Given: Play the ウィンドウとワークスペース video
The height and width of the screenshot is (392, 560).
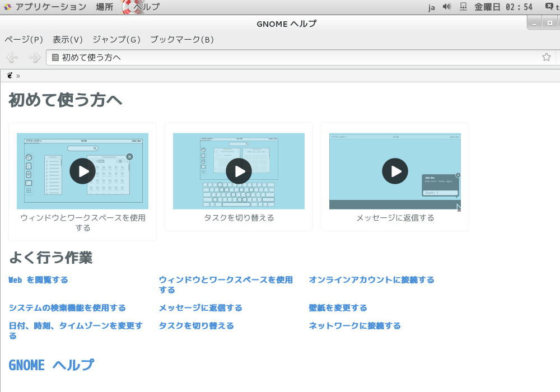Looking at the screenshot, I should (x=82, y=171).
